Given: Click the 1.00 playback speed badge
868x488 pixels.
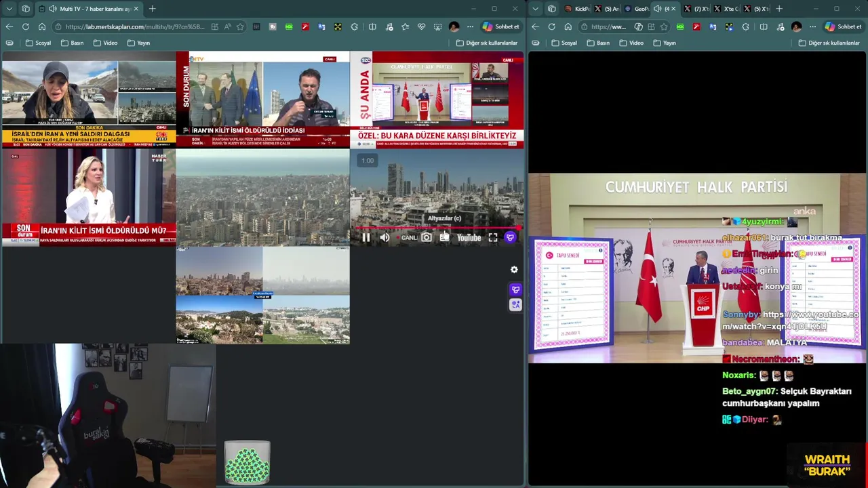Looking at the screenshot, I should [x=367, y=161].
